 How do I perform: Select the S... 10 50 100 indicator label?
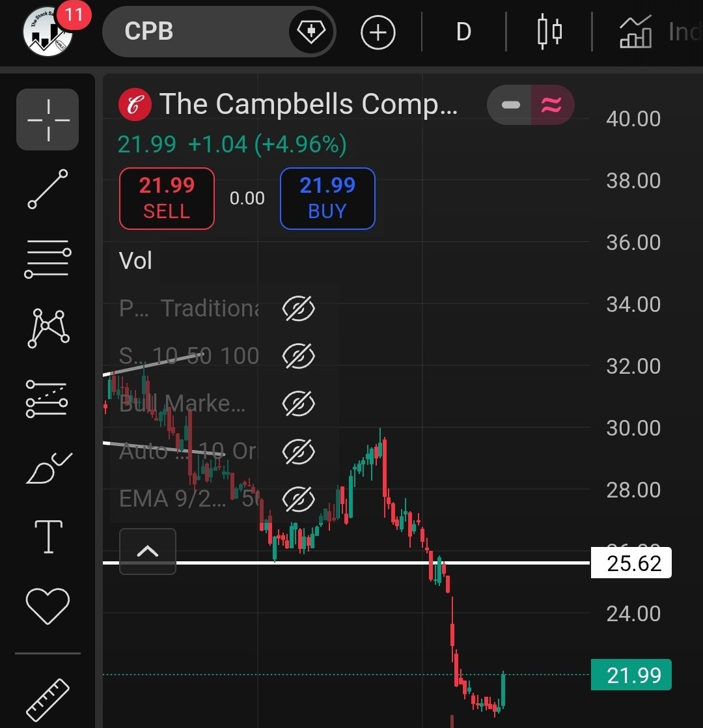pos(189,356)
